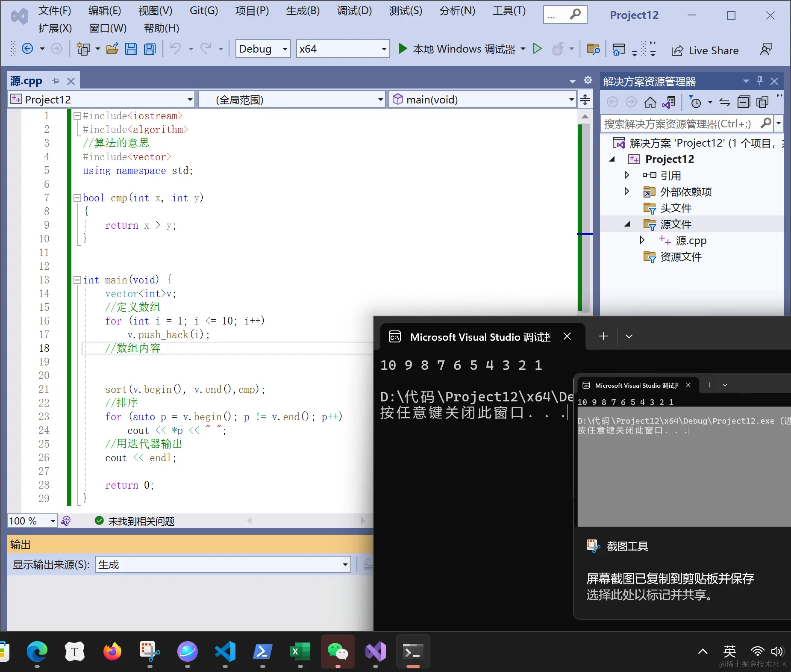Open file using the folder icon
This screenshot has width=791, height=672.
(x=112, y=49)
